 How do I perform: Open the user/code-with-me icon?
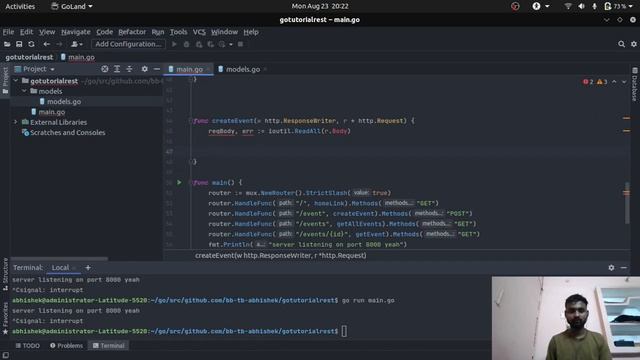76,44
